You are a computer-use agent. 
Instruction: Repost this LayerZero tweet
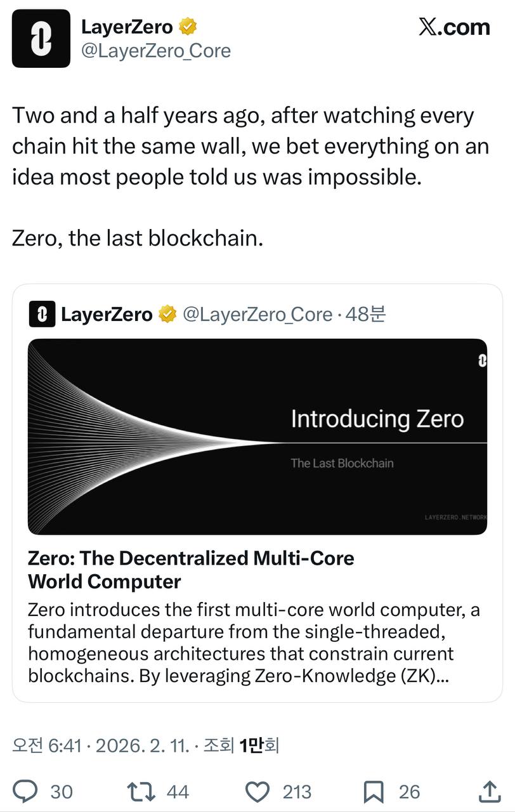pyautogui.click(x=140, y=791)
